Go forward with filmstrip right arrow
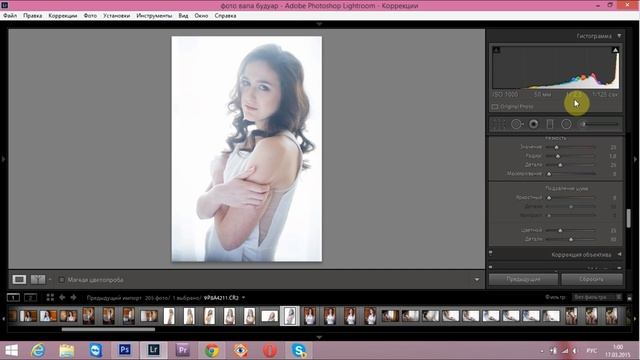Viewport: 640px width, 360px height. 73,298
